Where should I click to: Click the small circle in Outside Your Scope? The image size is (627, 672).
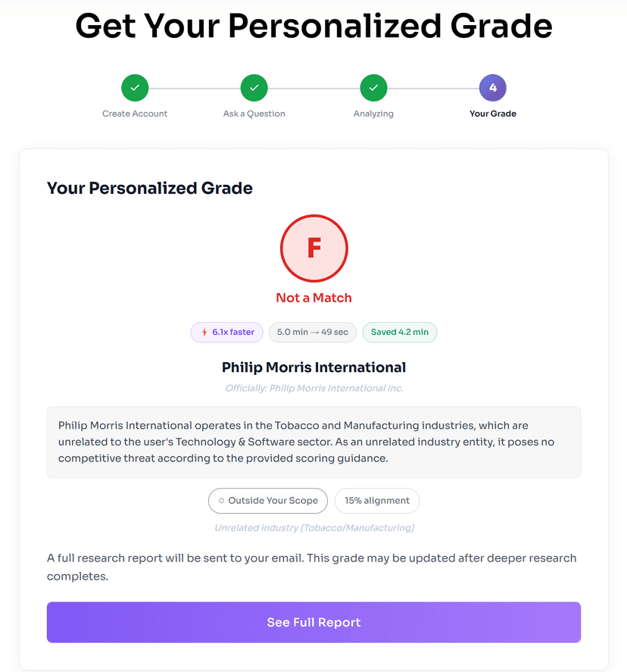[x=221, y=501]
